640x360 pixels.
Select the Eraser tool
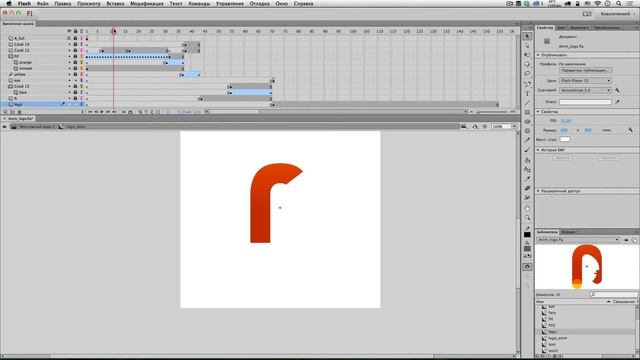(x=527, y=188)
